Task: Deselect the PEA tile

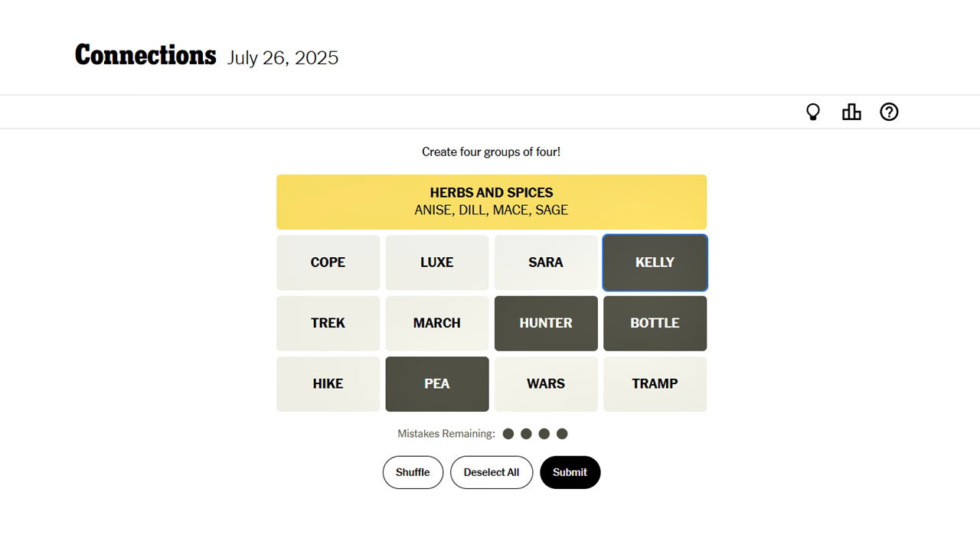Action: pos(437,383)
